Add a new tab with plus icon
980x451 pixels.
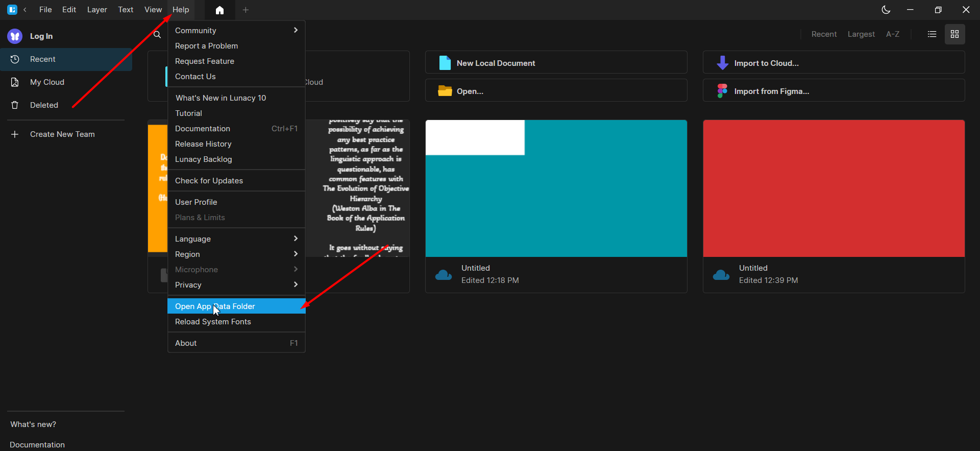(x=246, y=10)
